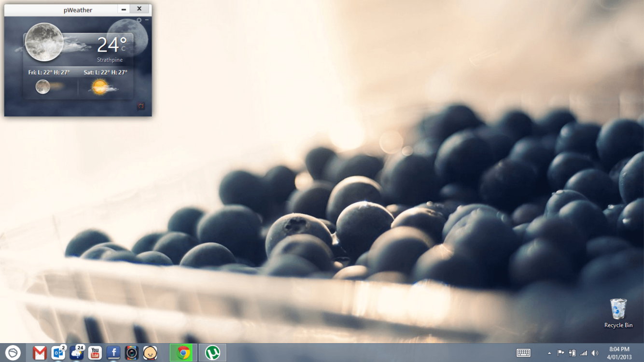Launch YouTube from the taskbar

pos(95,353)
